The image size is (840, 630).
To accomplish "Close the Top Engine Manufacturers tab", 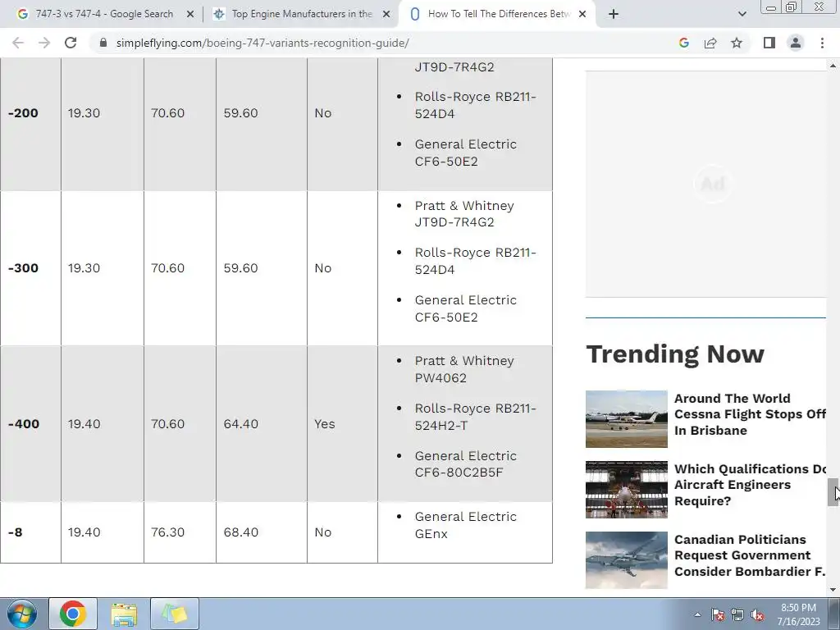I will click(386, 15).
